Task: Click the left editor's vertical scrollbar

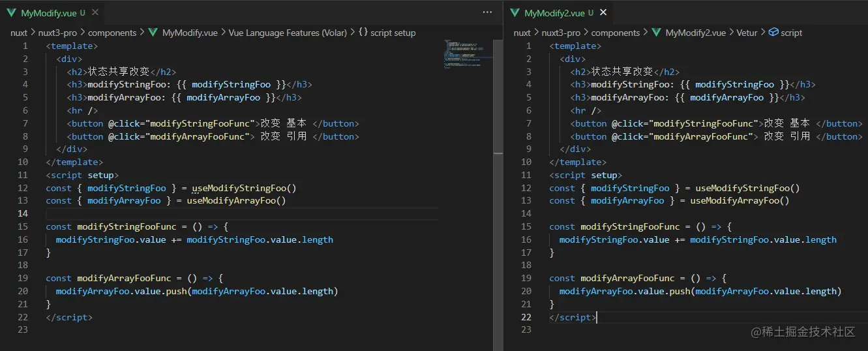Action: (x=498, y=97)
